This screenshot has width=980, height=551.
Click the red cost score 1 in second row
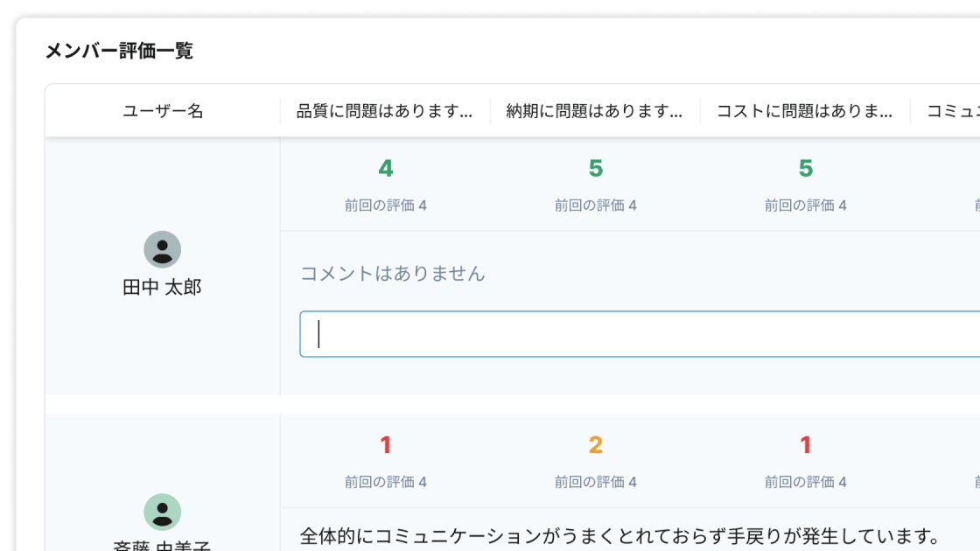(806, 445)
